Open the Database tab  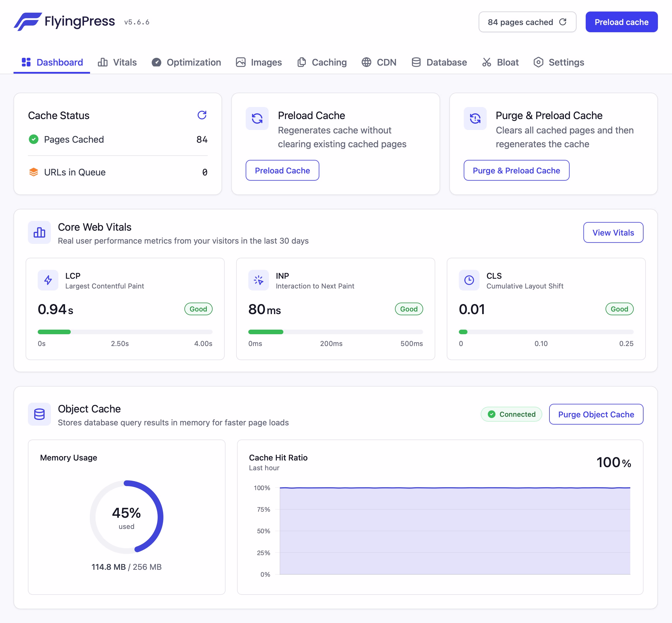point(439,62)
